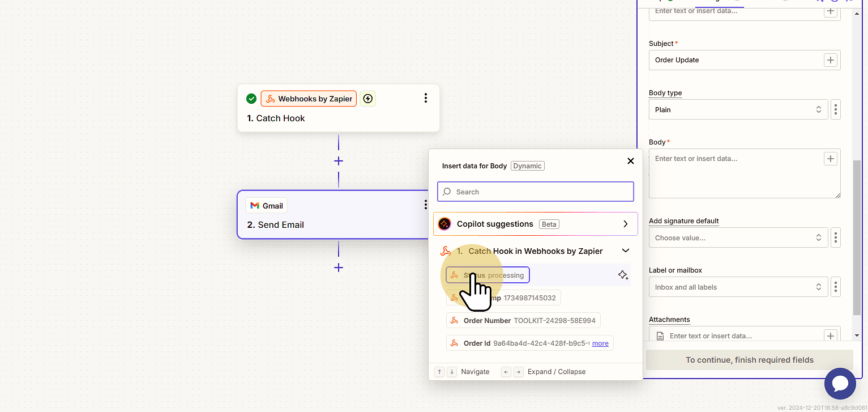Open the three-dot options next to Body type
868x412 pixels.
pyautogui.click(x=836, y=109)
